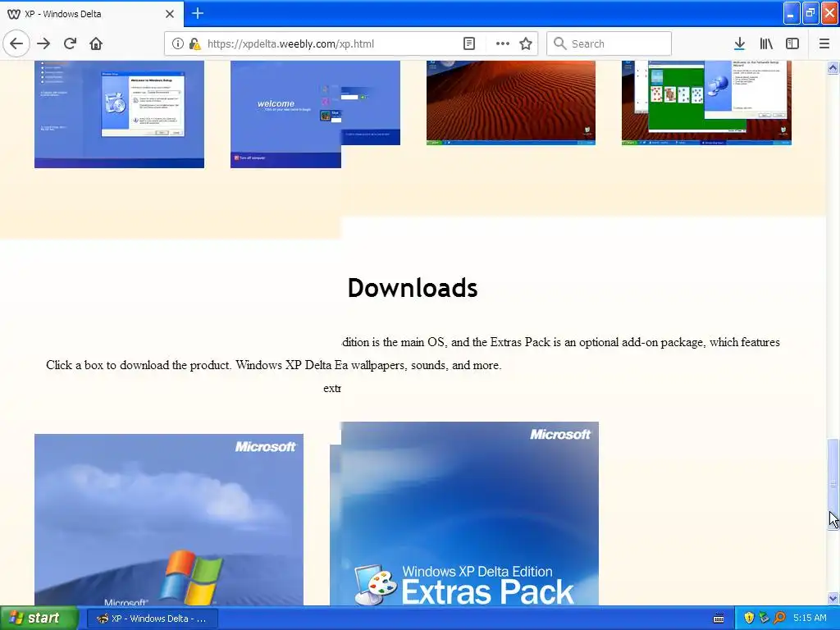Open Windows Setup screenshot thumbnail
This screenshot has height=630, width=840.
119,114
